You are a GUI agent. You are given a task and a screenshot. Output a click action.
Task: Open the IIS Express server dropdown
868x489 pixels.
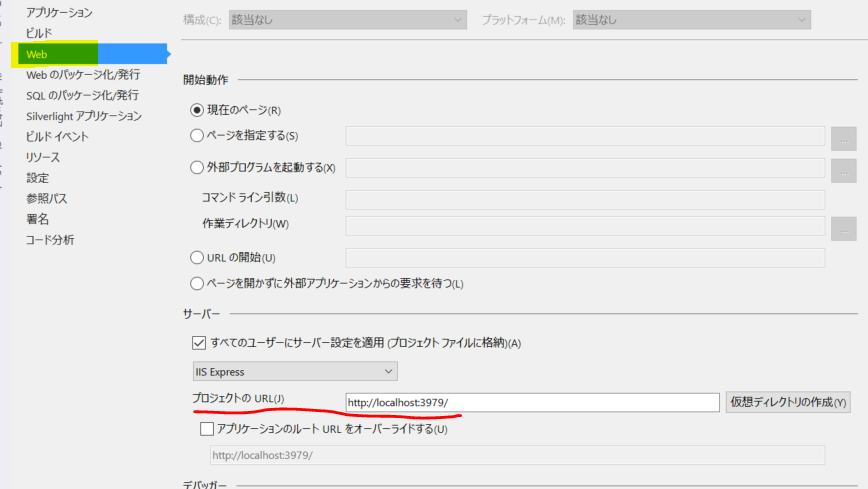point(295,372)
